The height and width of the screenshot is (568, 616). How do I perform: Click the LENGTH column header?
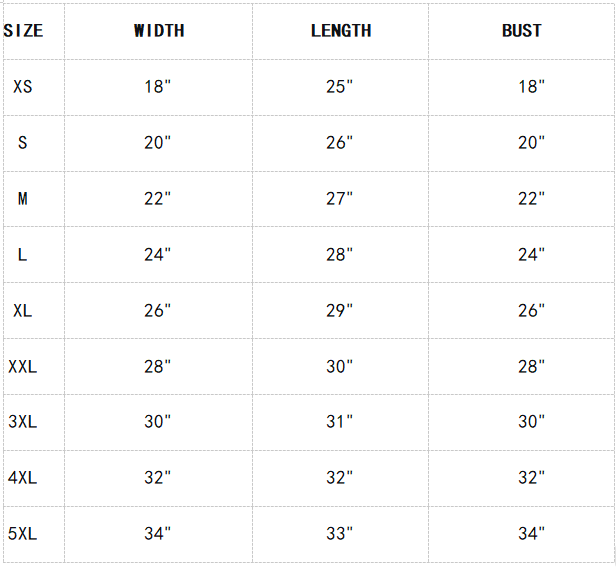[340, 31]
